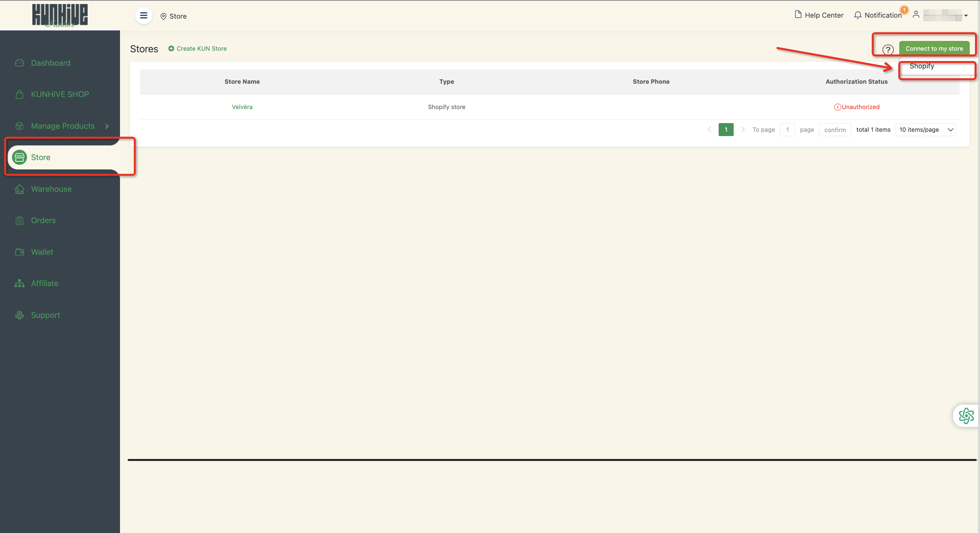Click the To page number input
Viewport: 980px width, 533px height.
(787, 130)
